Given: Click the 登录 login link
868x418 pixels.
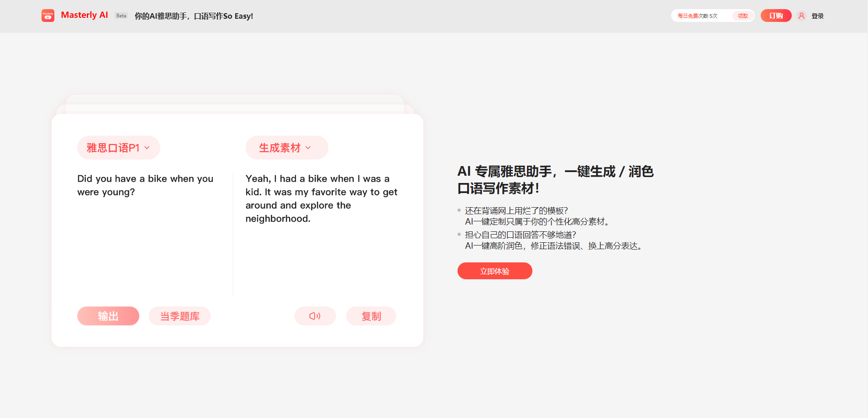Looking at the screenshot, I should click(817, 16).
